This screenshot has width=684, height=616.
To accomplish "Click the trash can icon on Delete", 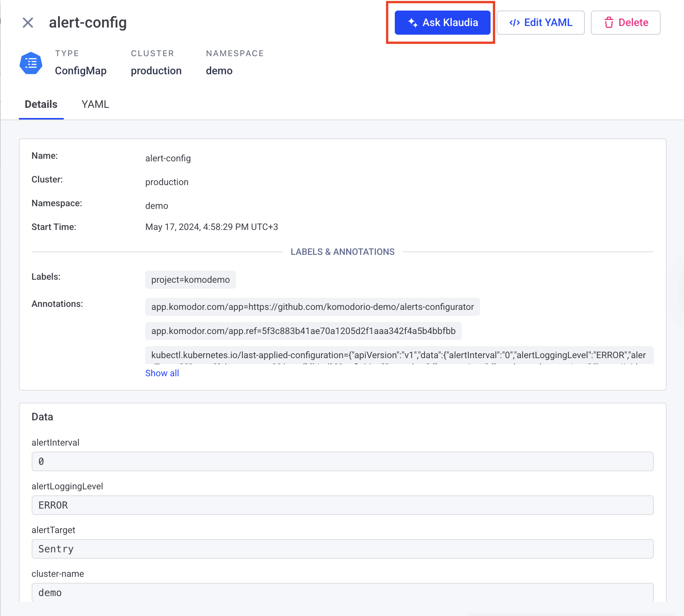I will coord(609,23).
